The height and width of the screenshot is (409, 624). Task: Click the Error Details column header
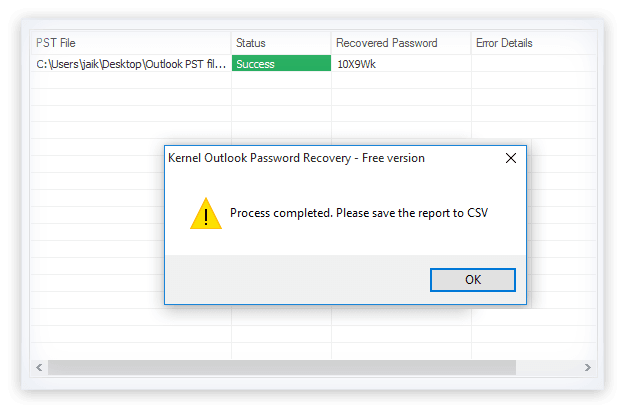[x=533, y=43]
